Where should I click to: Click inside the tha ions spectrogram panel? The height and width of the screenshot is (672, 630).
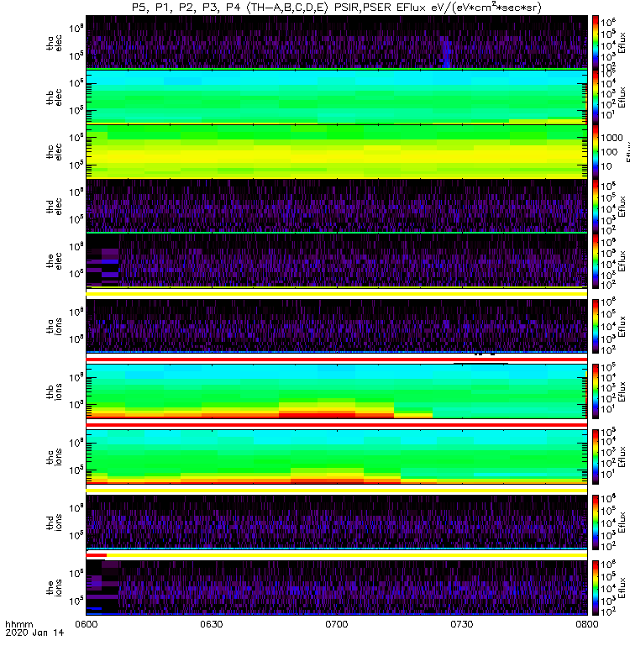337,325
